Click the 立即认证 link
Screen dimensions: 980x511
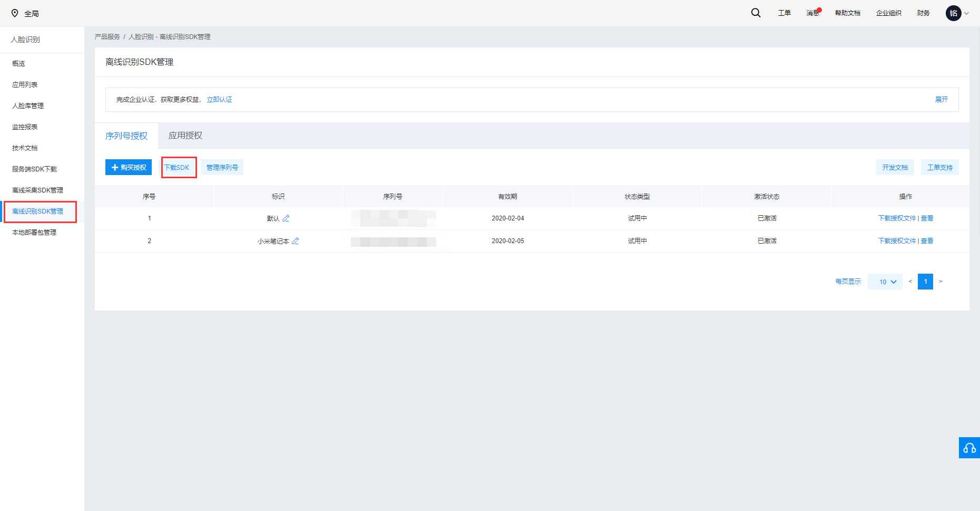tap(219, 100)
